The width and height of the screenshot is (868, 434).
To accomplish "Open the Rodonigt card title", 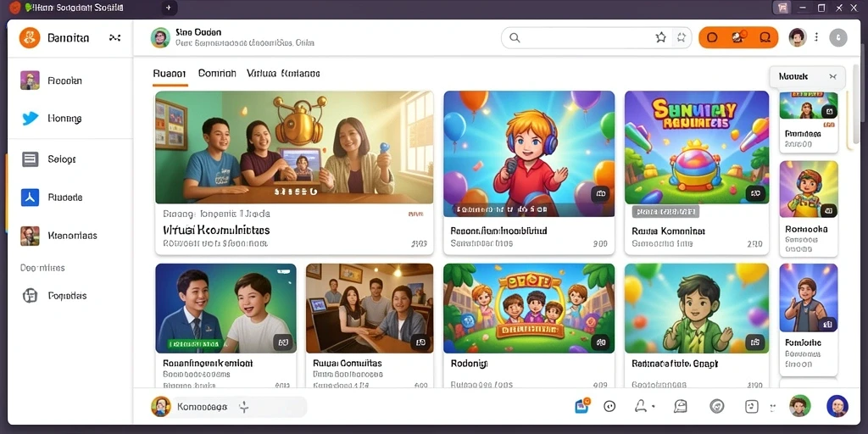I will coord(469,364).
